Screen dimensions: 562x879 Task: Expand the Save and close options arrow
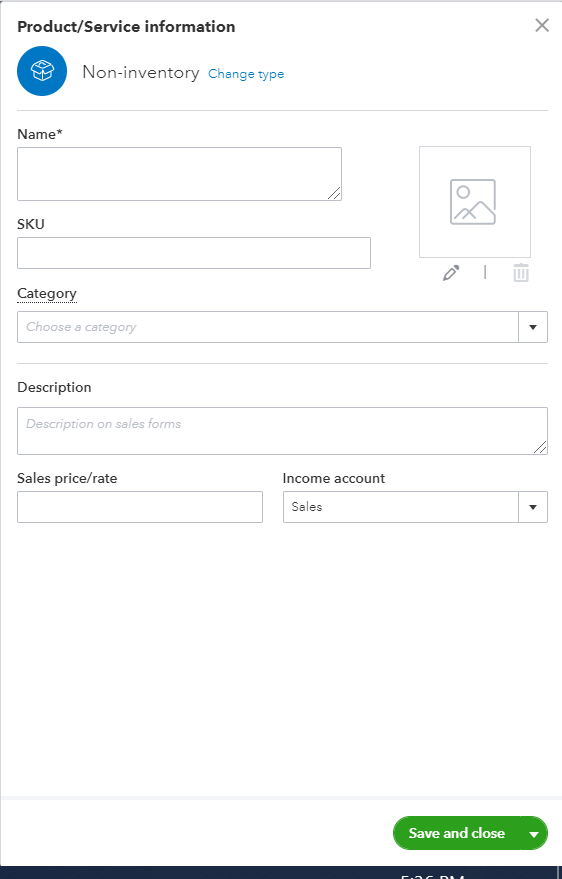click(x=534, y=834)
